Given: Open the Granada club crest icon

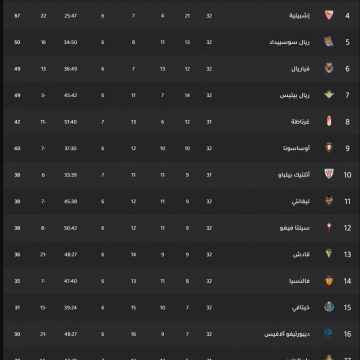Looking at the screenshot, I should click(329, 121).
